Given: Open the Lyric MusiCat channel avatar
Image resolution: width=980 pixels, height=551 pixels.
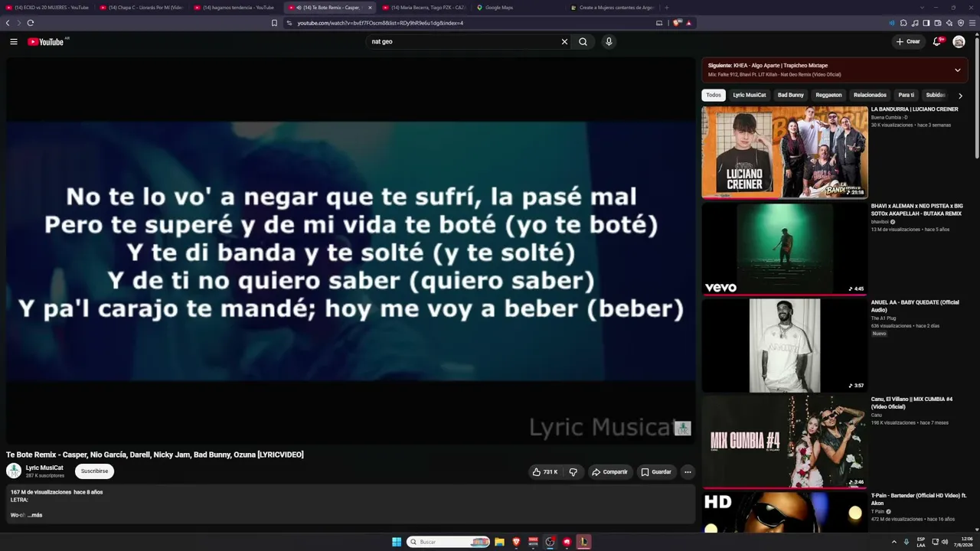Looking at the screenshot, I should point(14,471).
